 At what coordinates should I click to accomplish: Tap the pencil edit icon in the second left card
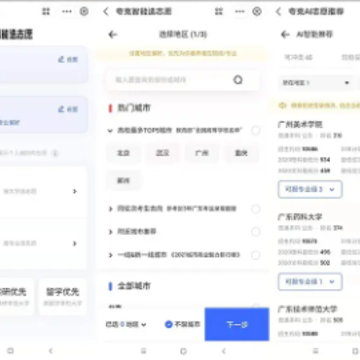tap(61, 109)
